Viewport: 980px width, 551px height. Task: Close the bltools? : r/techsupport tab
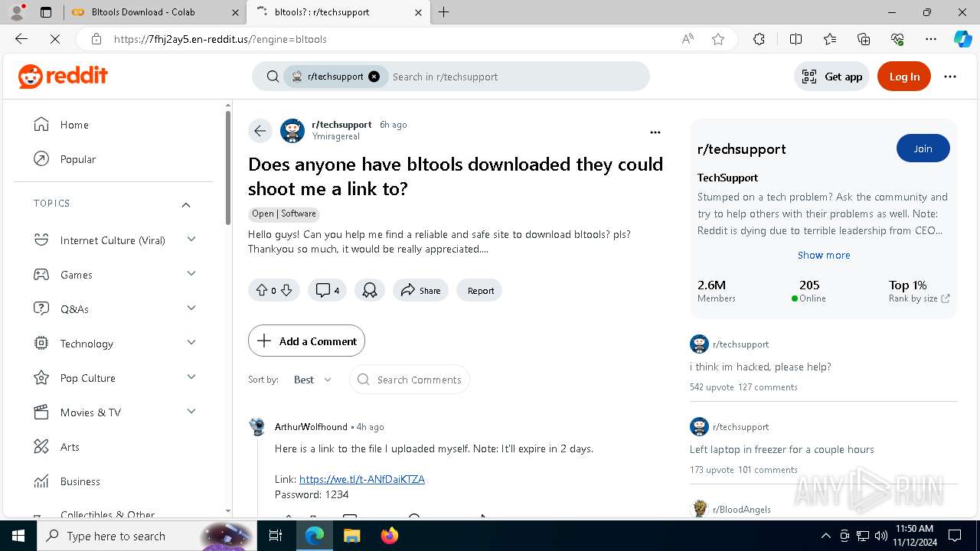click(418, 12)
